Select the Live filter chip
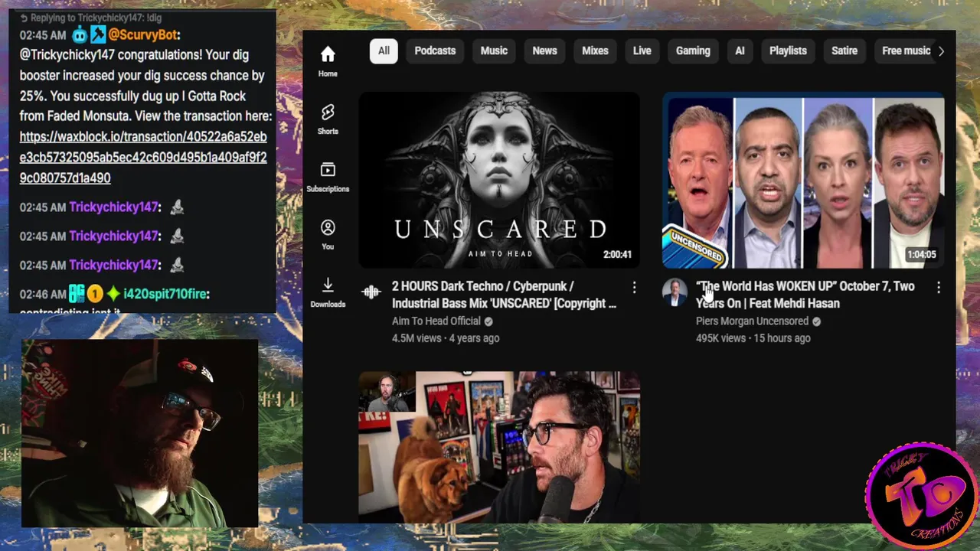Screen dimensions: 980x551 coord(642,51)
